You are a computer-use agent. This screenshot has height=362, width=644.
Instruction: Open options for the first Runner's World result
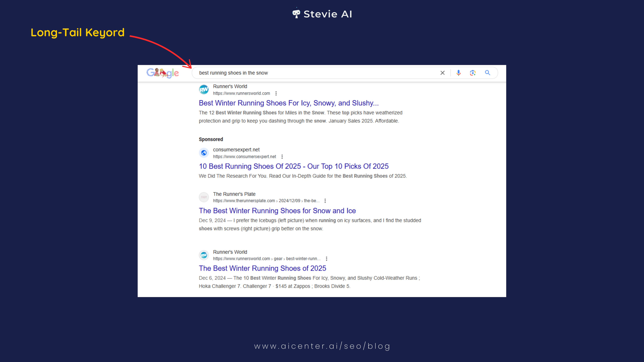276,93
